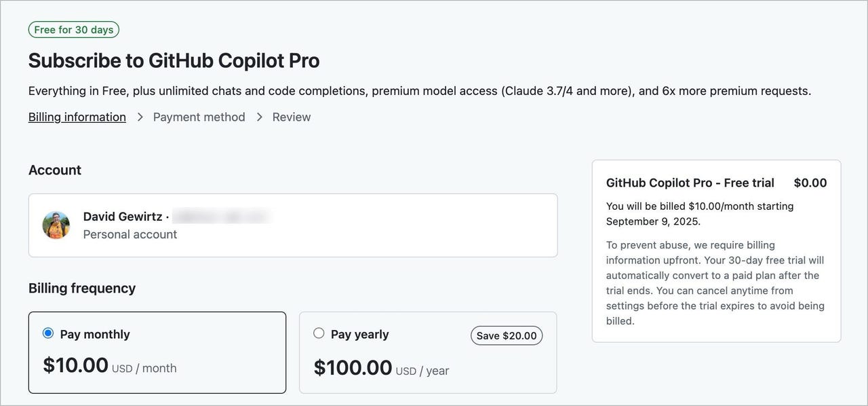Click the chevron before Review
Image resolution: width=868 pixels, height=406 pixels.
259,117
